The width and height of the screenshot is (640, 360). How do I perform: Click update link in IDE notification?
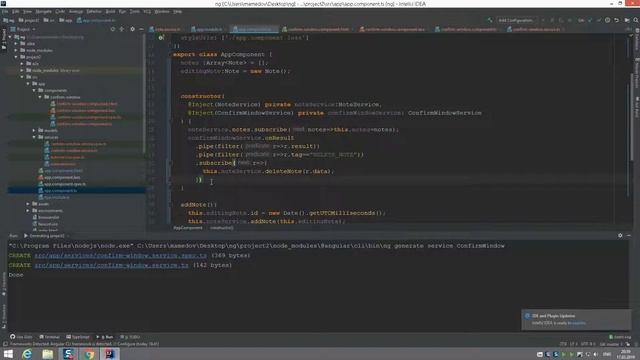[x=578, y=323]
